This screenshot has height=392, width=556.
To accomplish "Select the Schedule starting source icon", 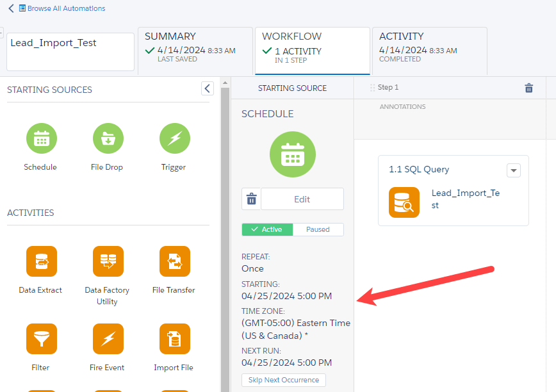I will point(41,138).
